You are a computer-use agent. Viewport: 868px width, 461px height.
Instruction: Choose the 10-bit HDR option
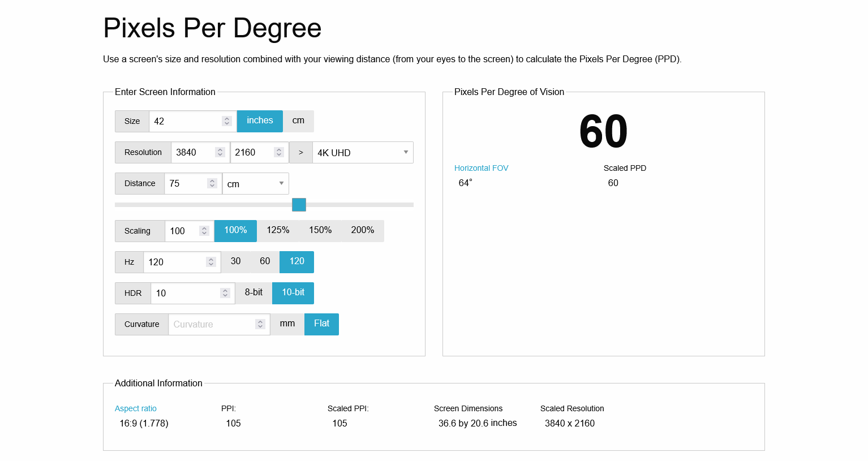(293, 293)
